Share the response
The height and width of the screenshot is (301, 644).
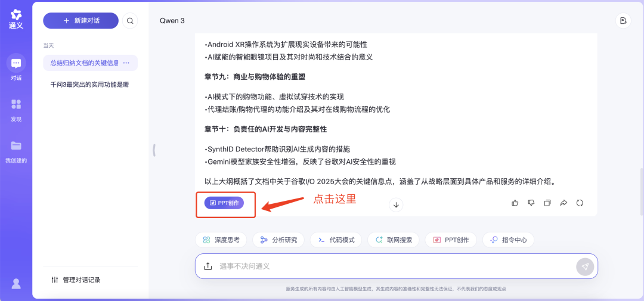563,203
